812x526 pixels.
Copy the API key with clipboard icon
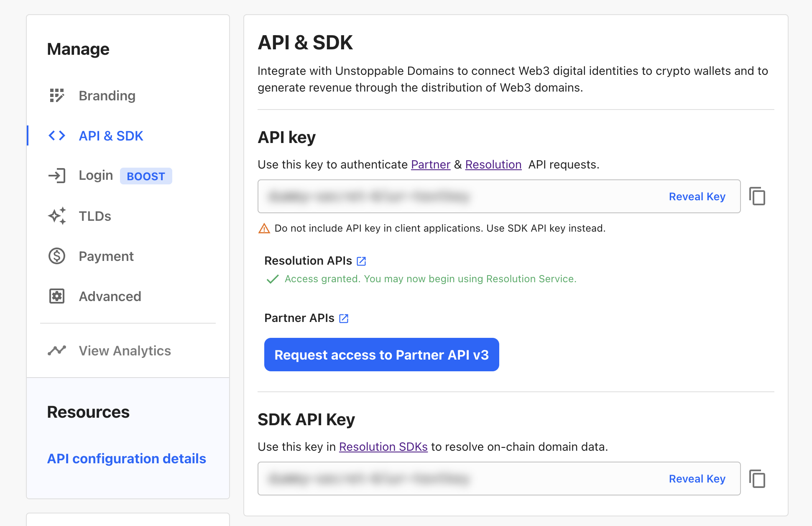pos(757,197)
